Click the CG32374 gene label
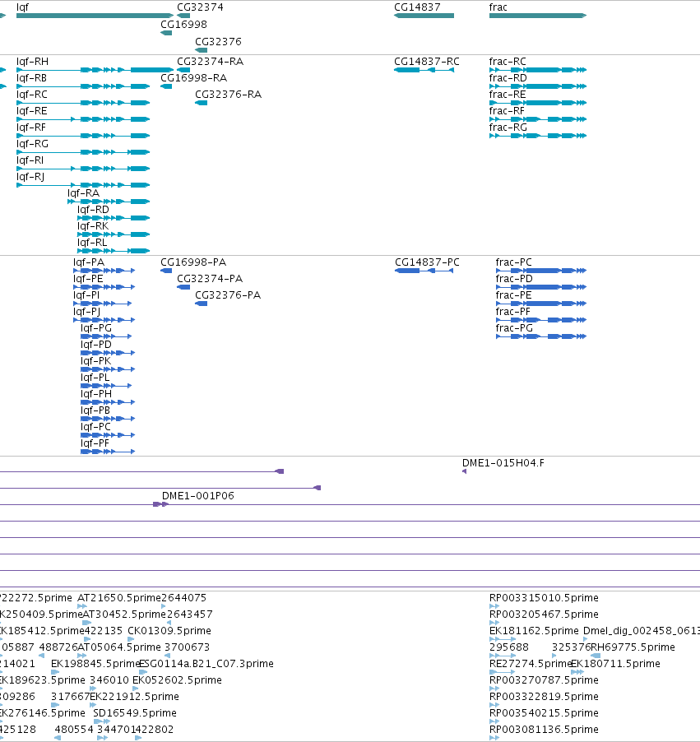 pyautogui.click(x=200, y=7)
